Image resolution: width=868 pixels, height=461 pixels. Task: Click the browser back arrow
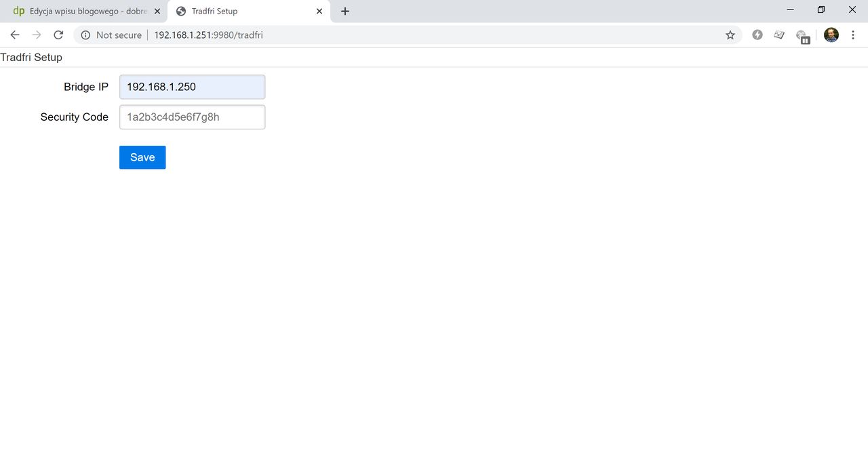(x=15, y=35)
